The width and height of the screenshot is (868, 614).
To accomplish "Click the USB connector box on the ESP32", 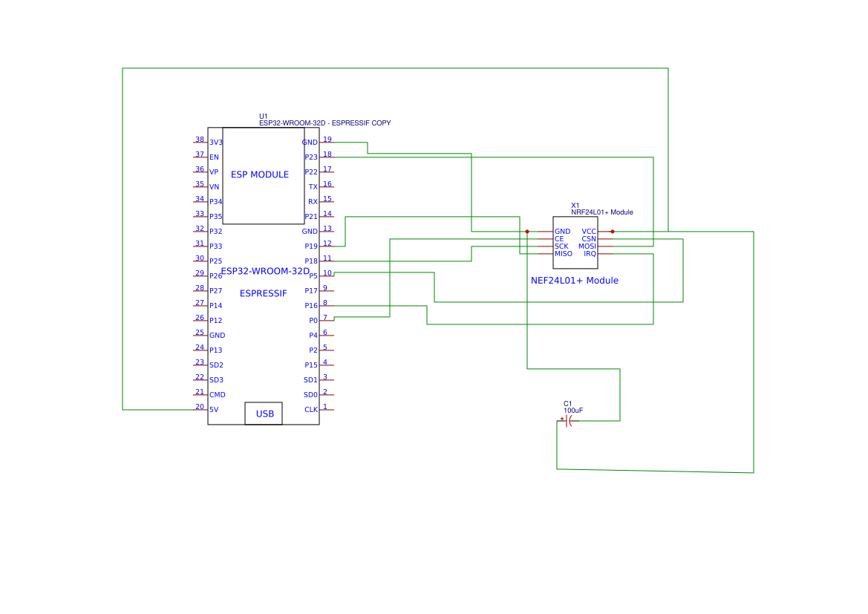I will tap(264, 414).
